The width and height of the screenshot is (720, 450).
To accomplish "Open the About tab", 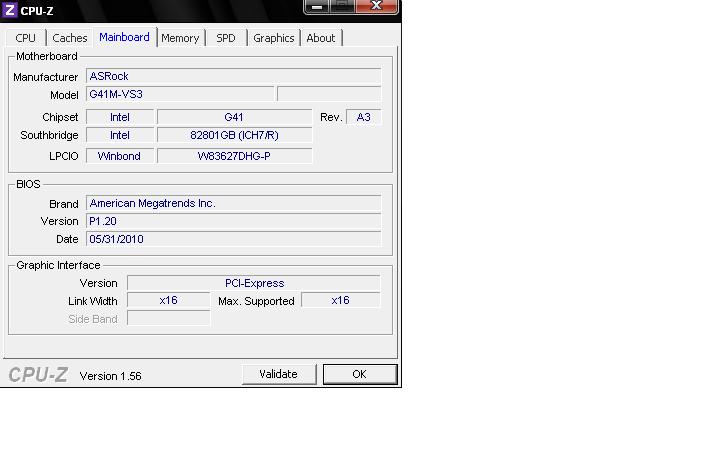I will (x=321, y=38).
